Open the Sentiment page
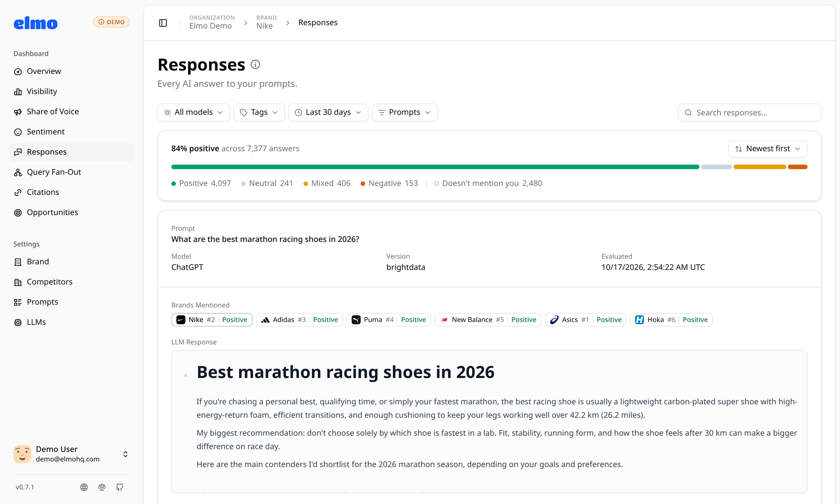Image resolution: width=840 pixels, height=504 pixels. point(71,132)
